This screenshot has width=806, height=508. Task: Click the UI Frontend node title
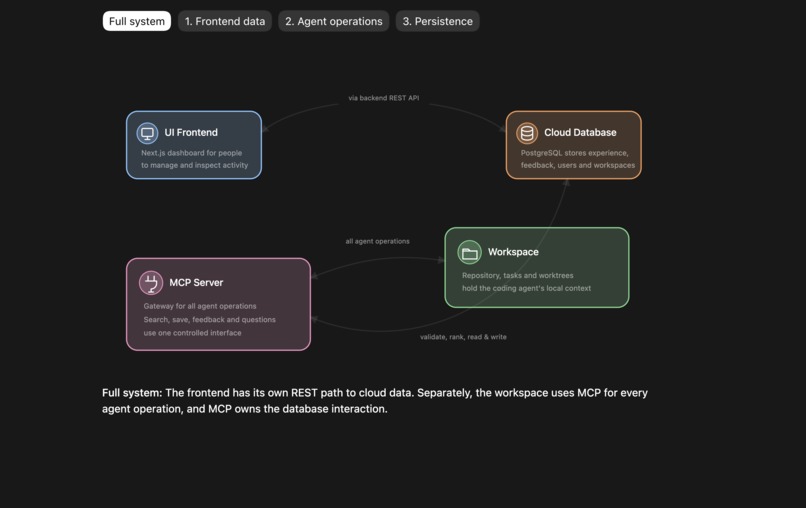click(x=191, y=133)
